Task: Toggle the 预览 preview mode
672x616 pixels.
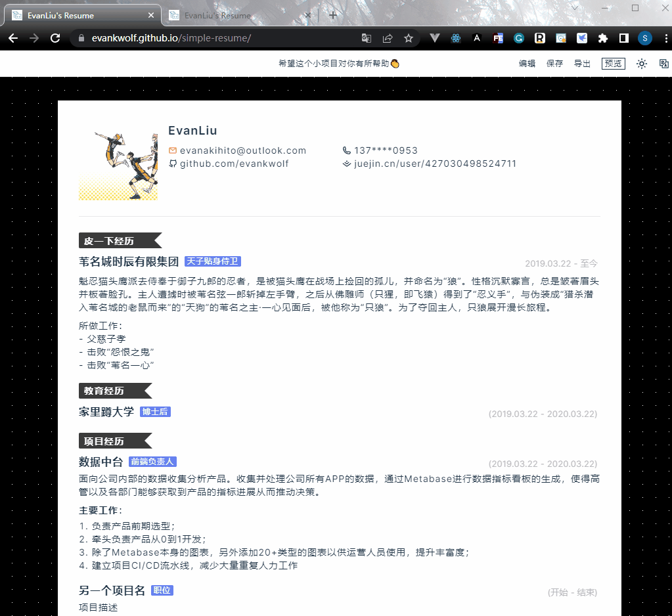Action: (x=613, y=63)
